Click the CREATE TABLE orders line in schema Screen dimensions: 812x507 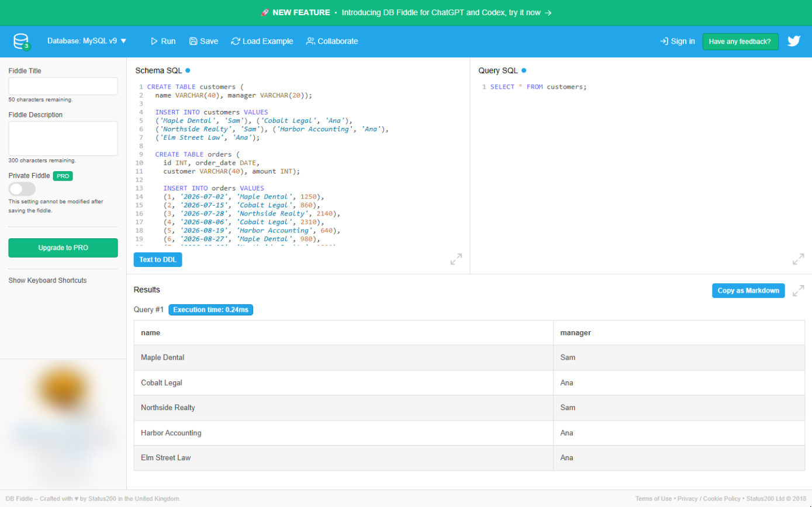pos(198,155)
